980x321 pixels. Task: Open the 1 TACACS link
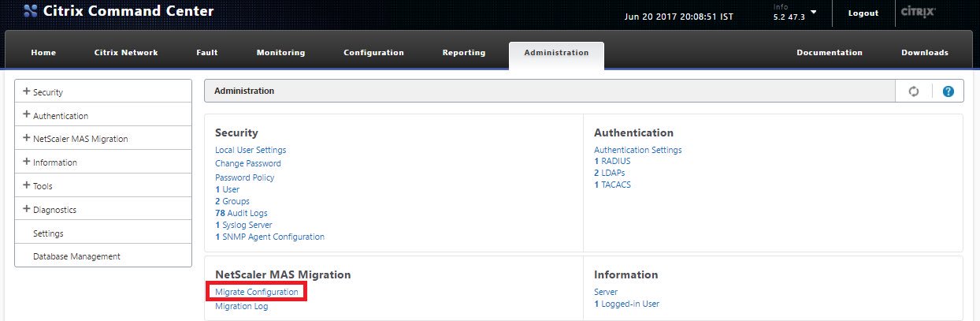click(x=612, y=185)
